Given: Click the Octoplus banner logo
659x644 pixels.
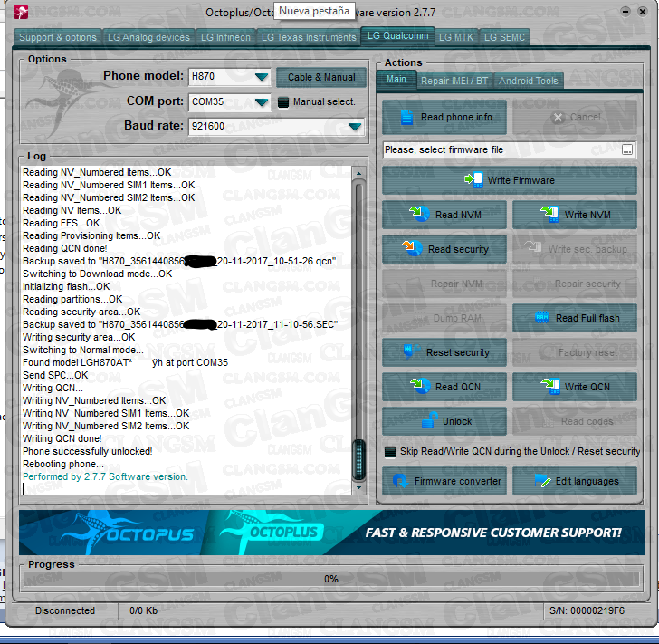Looking at the screenshot, I should [272, 532].
